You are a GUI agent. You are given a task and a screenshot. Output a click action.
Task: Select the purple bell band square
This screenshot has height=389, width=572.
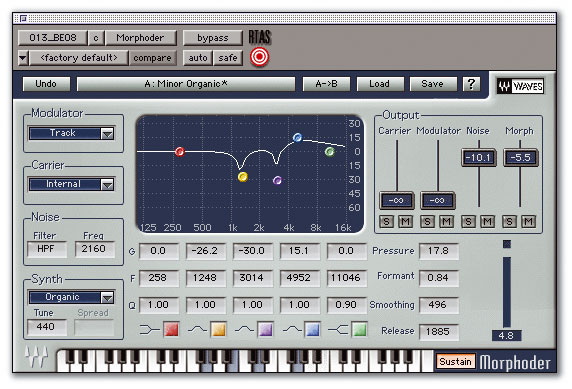(265, 329)
